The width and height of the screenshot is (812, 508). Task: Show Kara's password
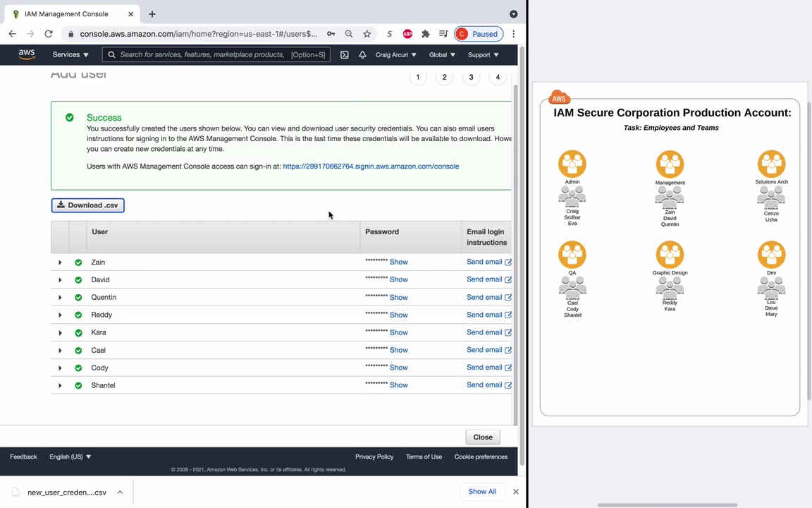(399, 332)
